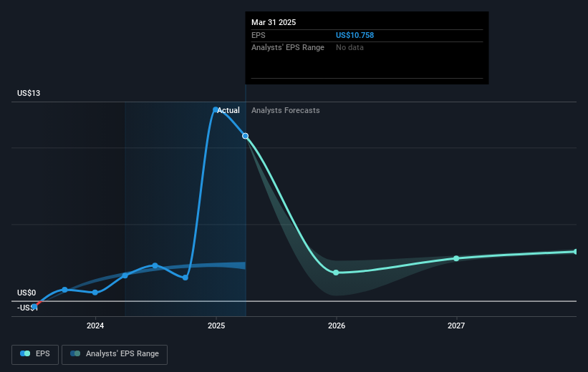
Task: Click the 2027 x-axis label
Action: (456, 325)
